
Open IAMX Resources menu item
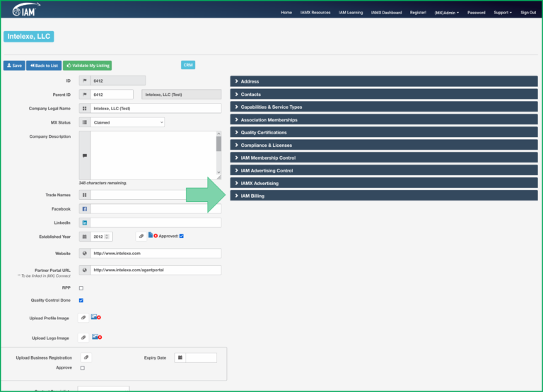(x=315, y=13)
